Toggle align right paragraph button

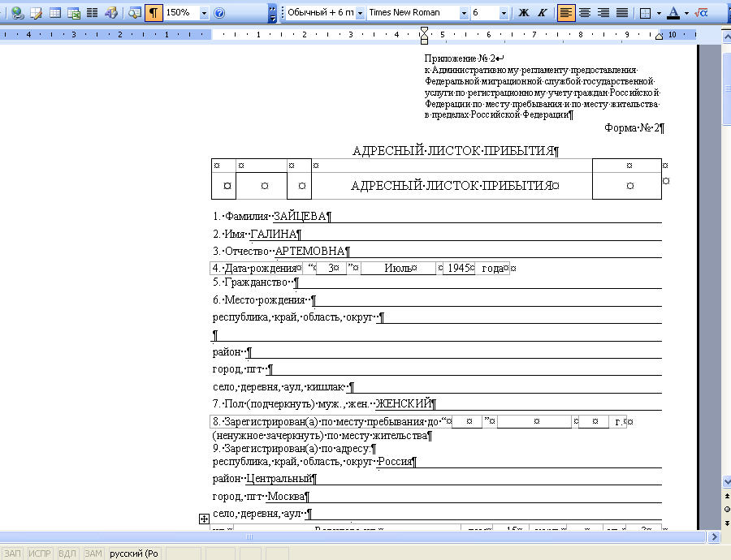[603, 12]
